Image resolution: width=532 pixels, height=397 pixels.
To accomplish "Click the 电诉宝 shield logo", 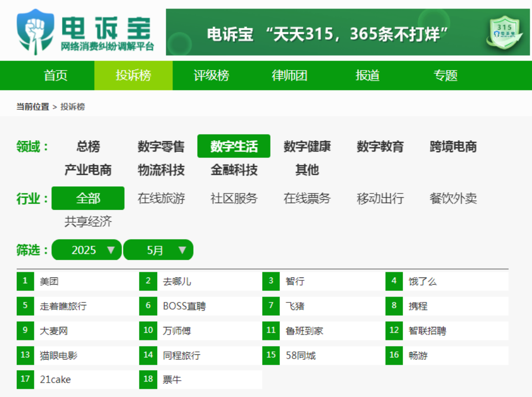I will pos(35,32).
